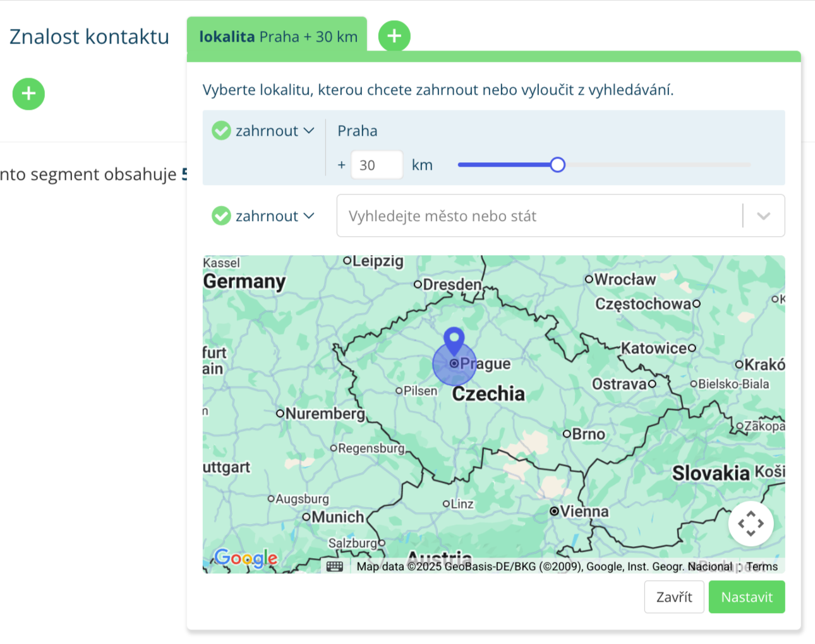Click the blue location pin on the map
This screenshot has height=644, width=815.
click(454, 341)
